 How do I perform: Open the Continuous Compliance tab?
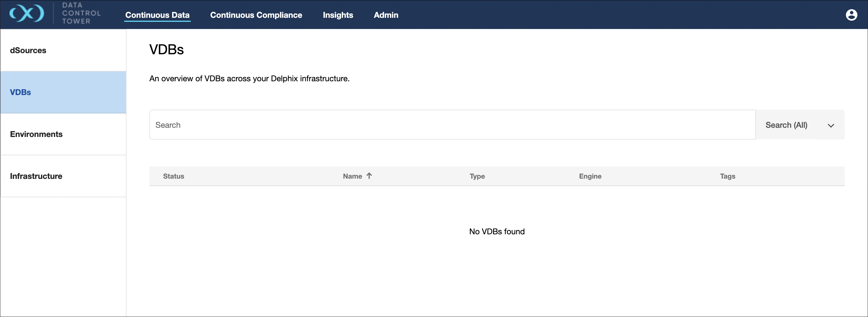click(256, 15)
